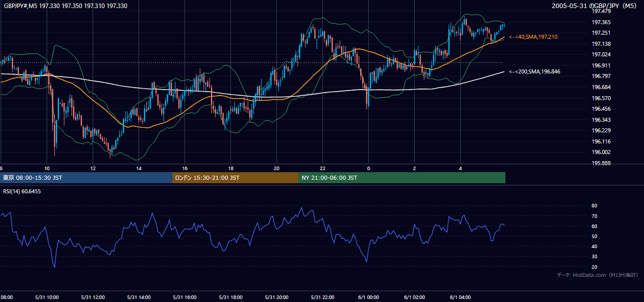
Task: Click price axis value 197.024
Action: [601, 54]
